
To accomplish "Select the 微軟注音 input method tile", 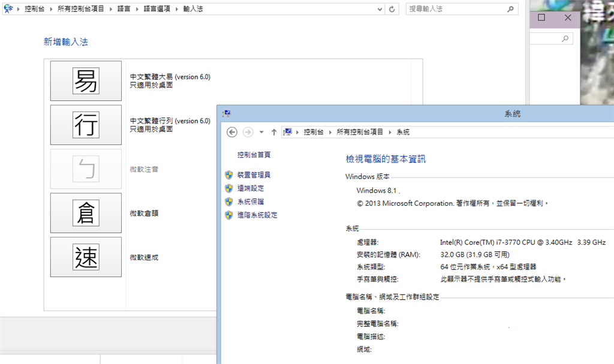I will (x=86, y=169).
